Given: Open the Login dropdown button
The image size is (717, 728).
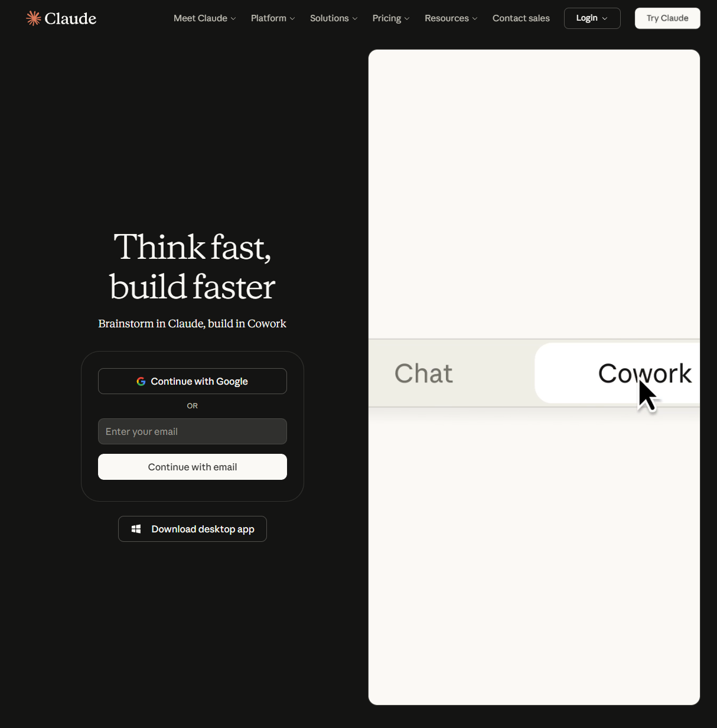Looking at the screenshot, I should 592,18.
